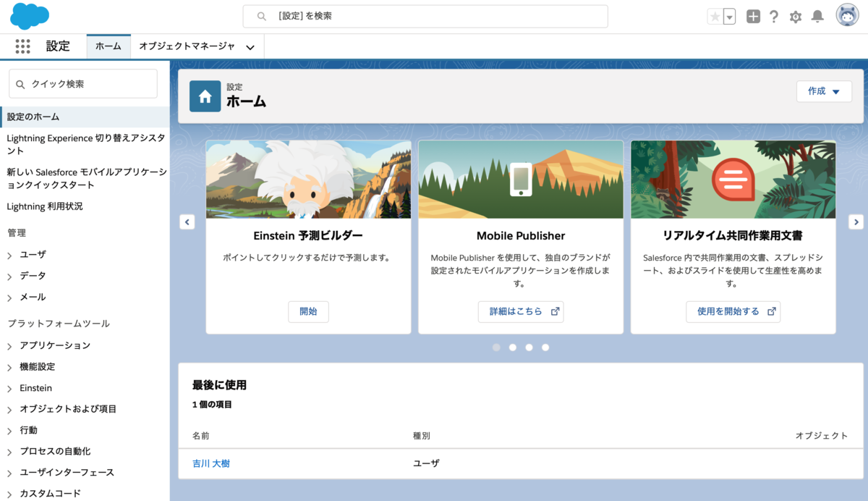Screen dimensions: 868x501
Task: Focus the クイック検索 input field
Action: [x=83, y=84]
